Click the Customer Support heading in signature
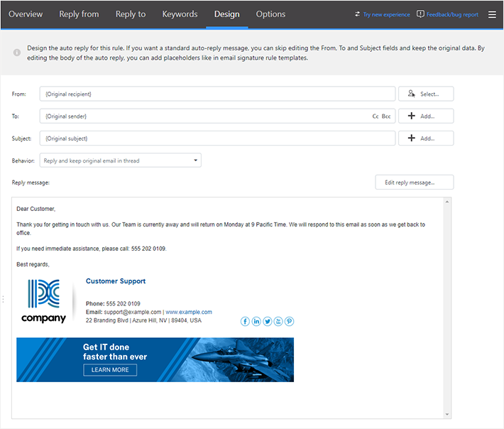The image size is (504, 429). 116,281
